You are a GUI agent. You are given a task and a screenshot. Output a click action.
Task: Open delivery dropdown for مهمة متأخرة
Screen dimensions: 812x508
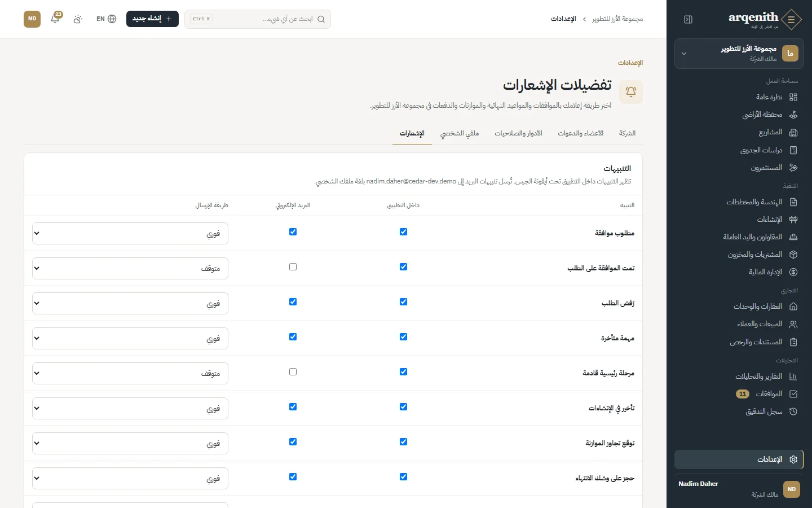(130, 339)
